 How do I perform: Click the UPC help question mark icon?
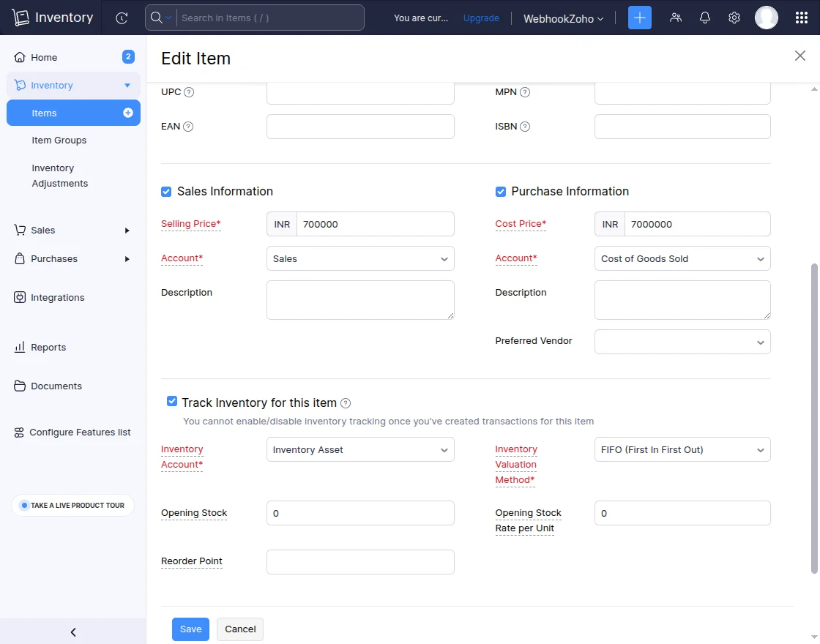click(x=189, y=92)
